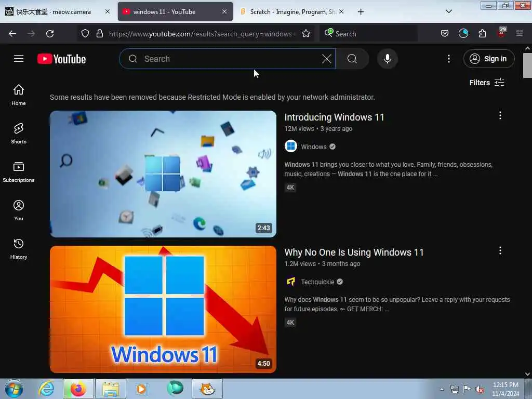Open Save to Pocket icon
This screenshot has width=532, height=399.
click(445, 33)
